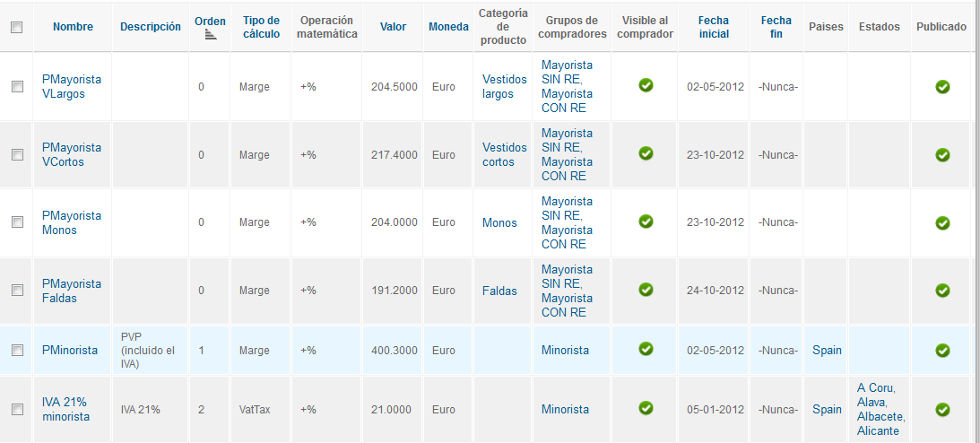
Task: Sort by the Moneda column header
Action: pos(448,27)
